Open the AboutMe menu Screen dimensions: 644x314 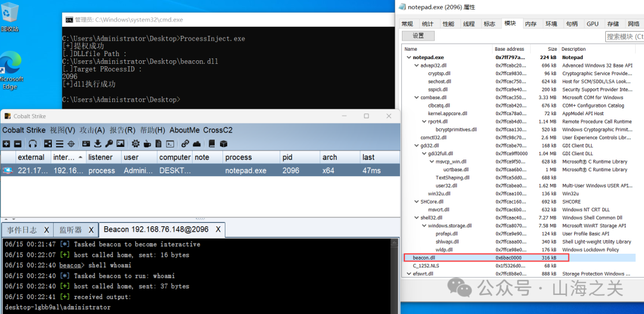[x=184, y=130]
